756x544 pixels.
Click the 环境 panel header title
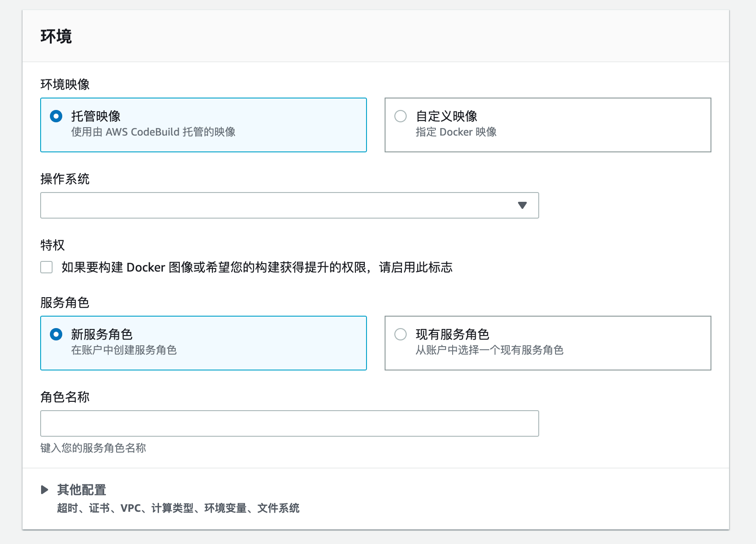[x=56, y=36]
